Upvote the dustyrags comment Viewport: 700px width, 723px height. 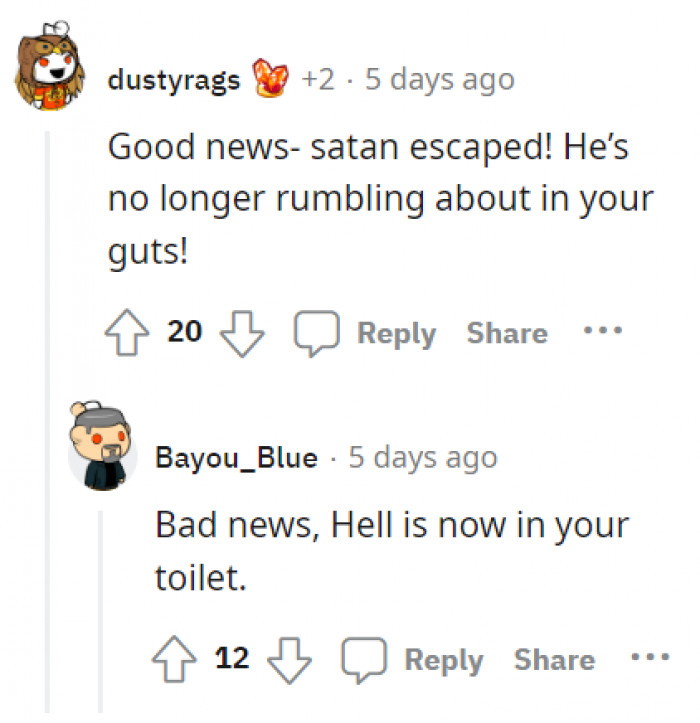point(127,332)
